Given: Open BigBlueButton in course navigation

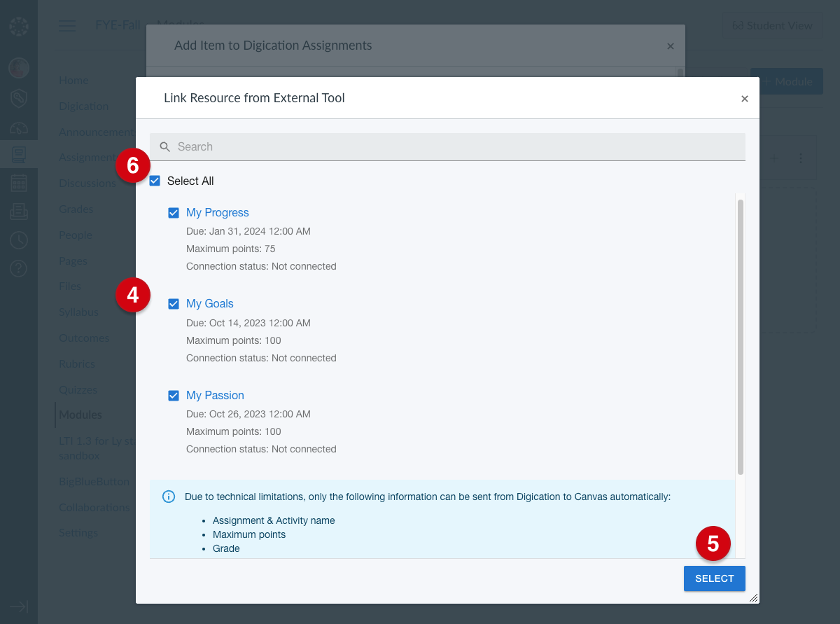Looking at the screenshot, I should 94,482.
